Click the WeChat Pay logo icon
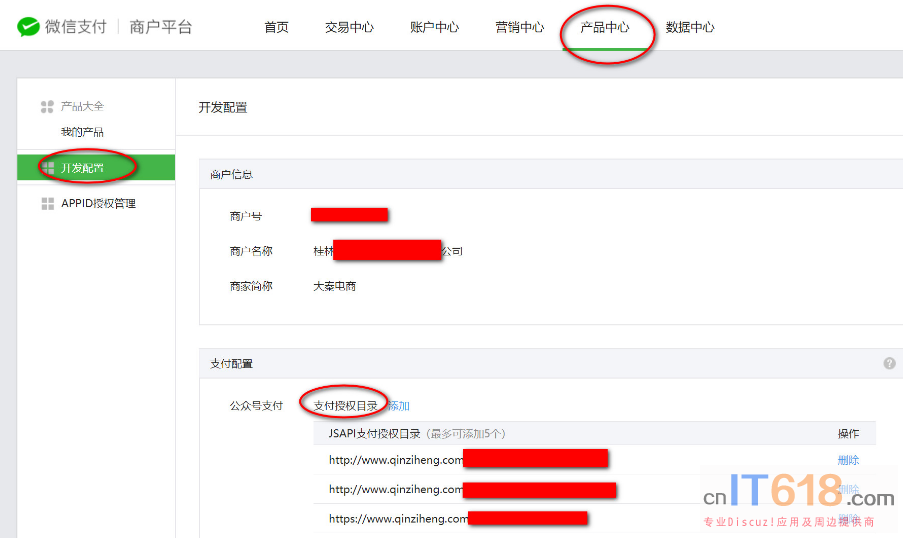Image resolution: width=903 pixels, height=538 pixels. click(x=28, y=26)
